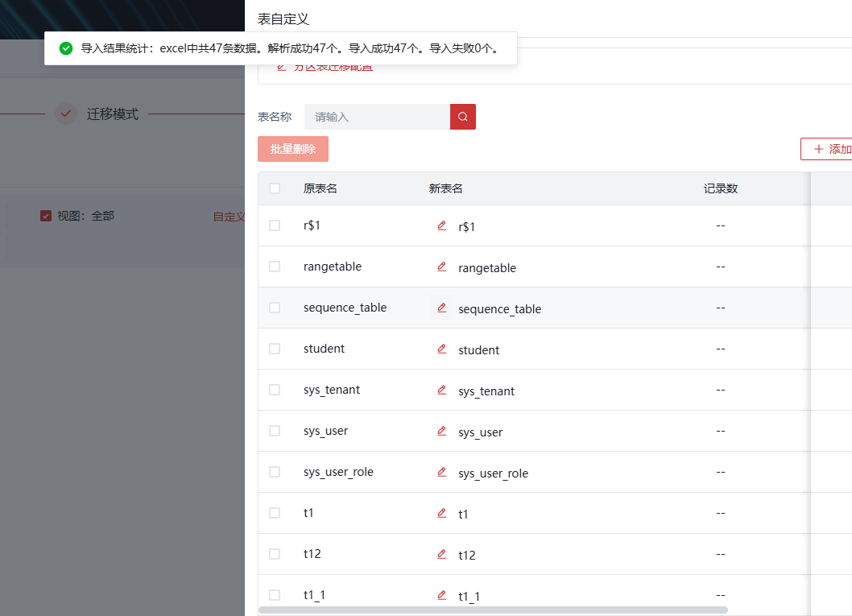Screen dimensions: 852x616
Task: Click the horizontal table scrollbar
Action: coord(493,610)
